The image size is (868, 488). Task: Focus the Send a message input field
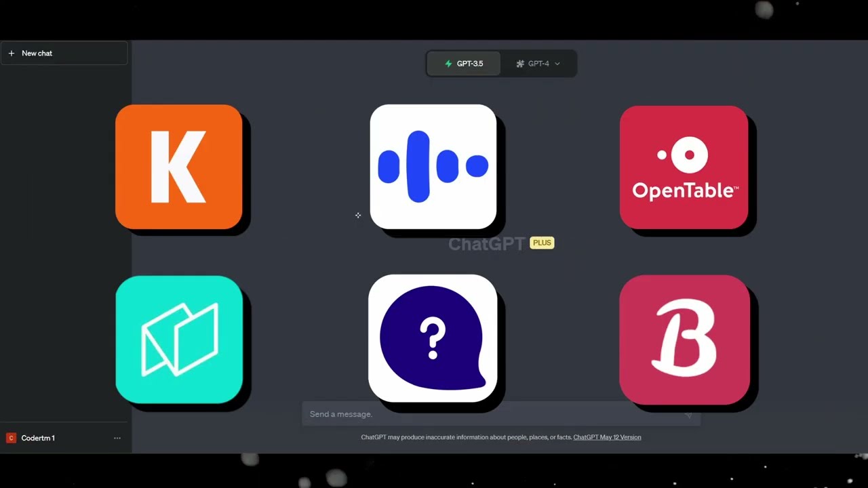coord(500,414)
